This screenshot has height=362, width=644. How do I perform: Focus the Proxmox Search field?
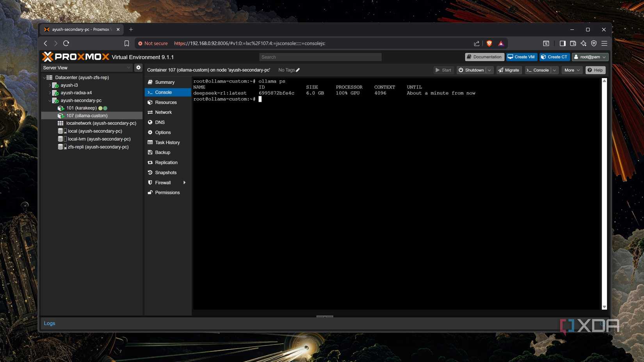[320, 57]
